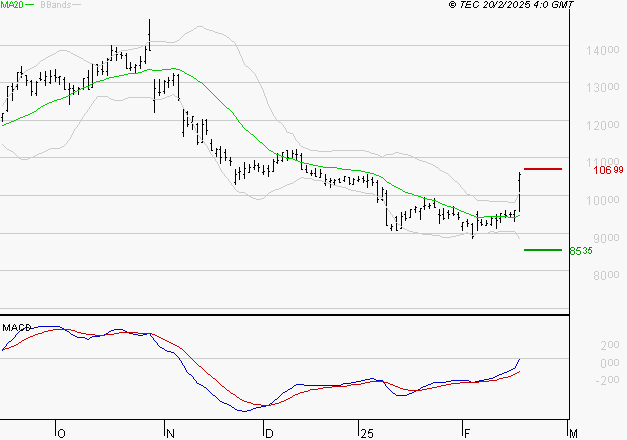Click the M month marker on time axis

click(573, 434)
